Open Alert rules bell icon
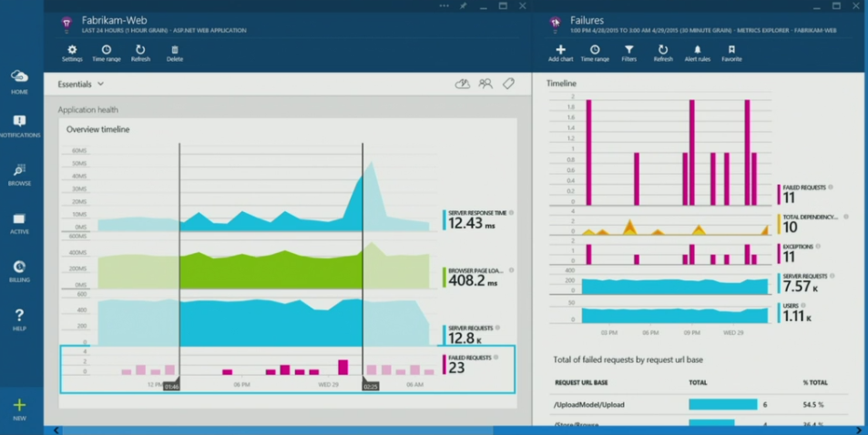 tap(698, 53)
